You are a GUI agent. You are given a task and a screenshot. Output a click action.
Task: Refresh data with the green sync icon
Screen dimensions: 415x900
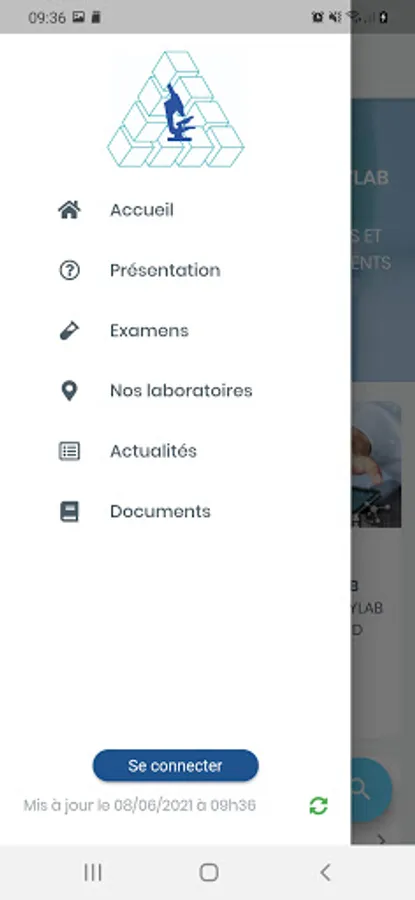click(x=319, y=806)
